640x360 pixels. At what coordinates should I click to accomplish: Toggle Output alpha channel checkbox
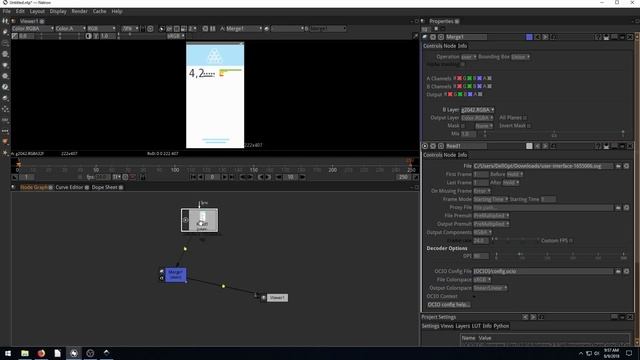(x=480, y=94)
